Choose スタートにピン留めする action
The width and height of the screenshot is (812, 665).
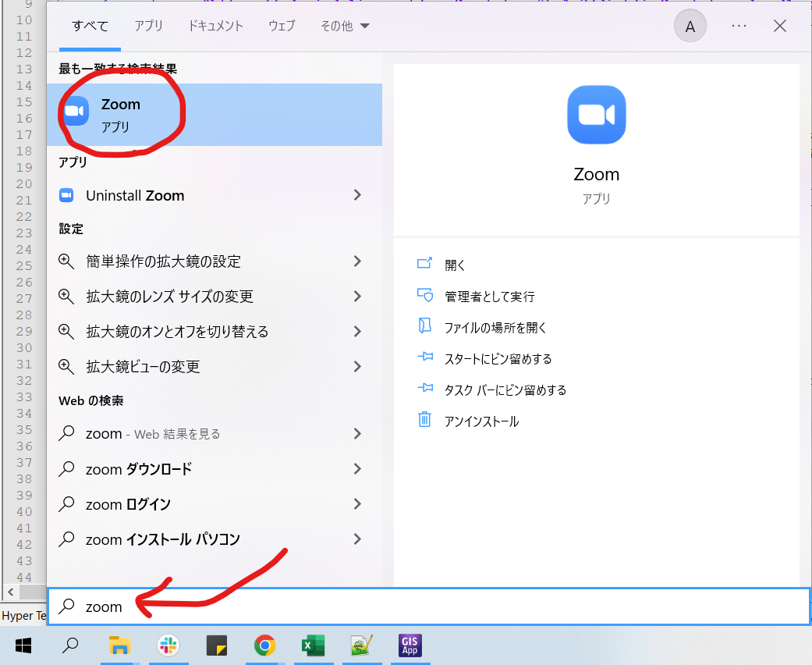click(x=498, y=359)
